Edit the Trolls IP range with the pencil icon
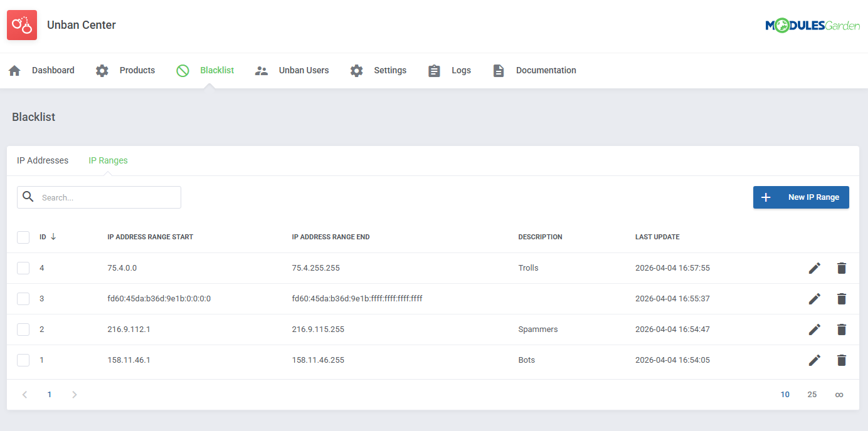868x431 pixels. [814, 267]
